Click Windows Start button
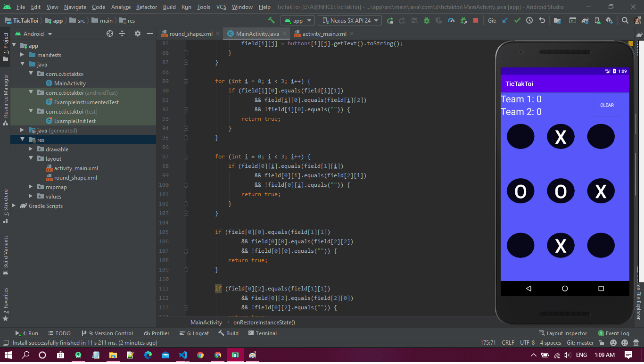644x364 pixels. click(8, 355)
